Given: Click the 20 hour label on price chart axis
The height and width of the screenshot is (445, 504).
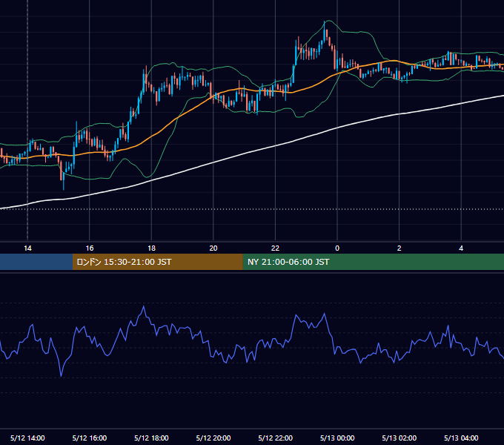Looking at the screenshot, I should click(213, 248).
